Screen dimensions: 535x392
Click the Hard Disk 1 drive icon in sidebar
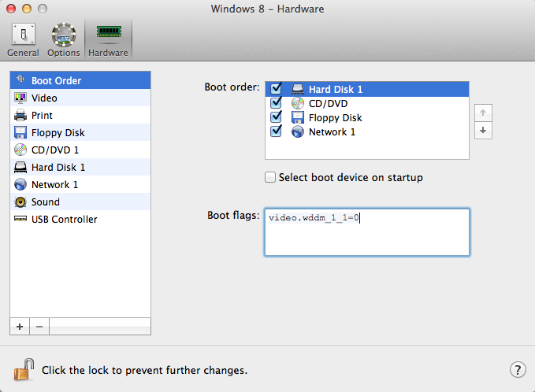pyautogui.click(x=20, y=168)
